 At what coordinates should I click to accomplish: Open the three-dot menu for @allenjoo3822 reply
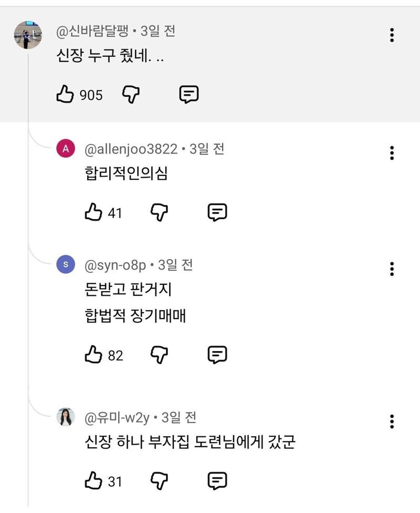pos(392,153)
